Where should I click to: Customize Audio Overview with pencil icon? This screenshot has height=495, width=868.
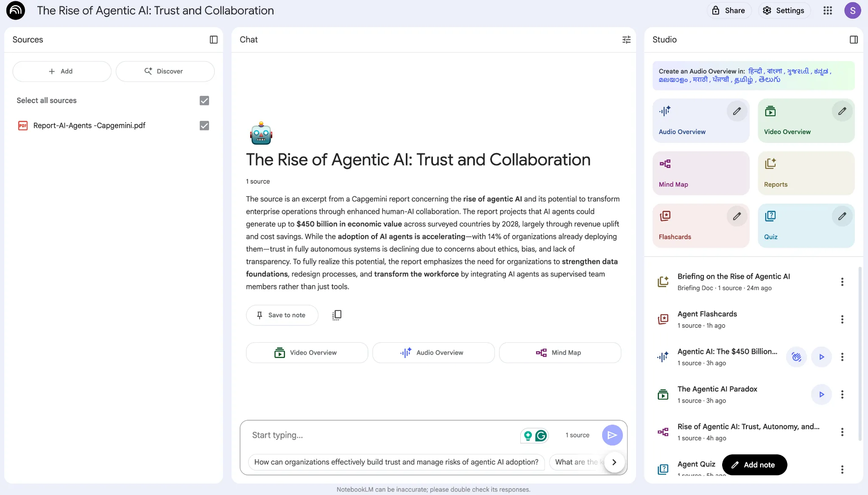pyautogui.click(x=737, y=111)
